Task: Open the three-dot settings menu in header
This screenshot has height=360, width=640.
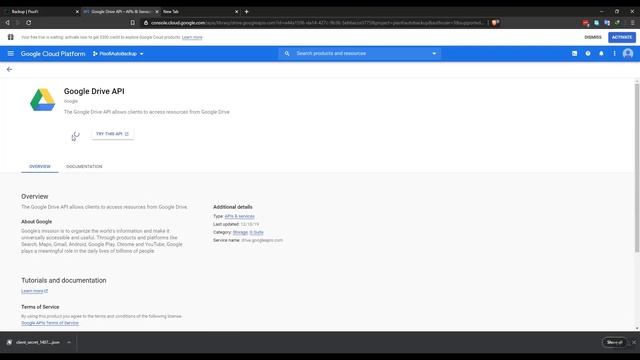Action: coord(614,53)
